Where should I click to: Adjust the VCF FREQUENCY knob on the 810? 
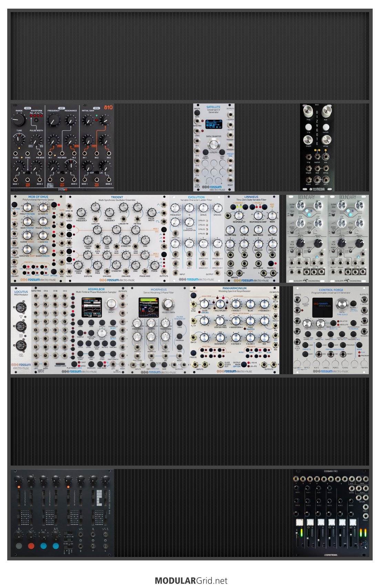[53, 120]
